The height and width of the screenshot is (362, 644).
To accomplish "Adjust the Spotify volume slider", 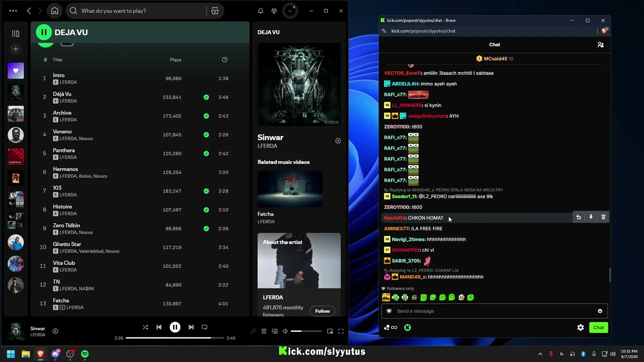I will coord(306,331).
